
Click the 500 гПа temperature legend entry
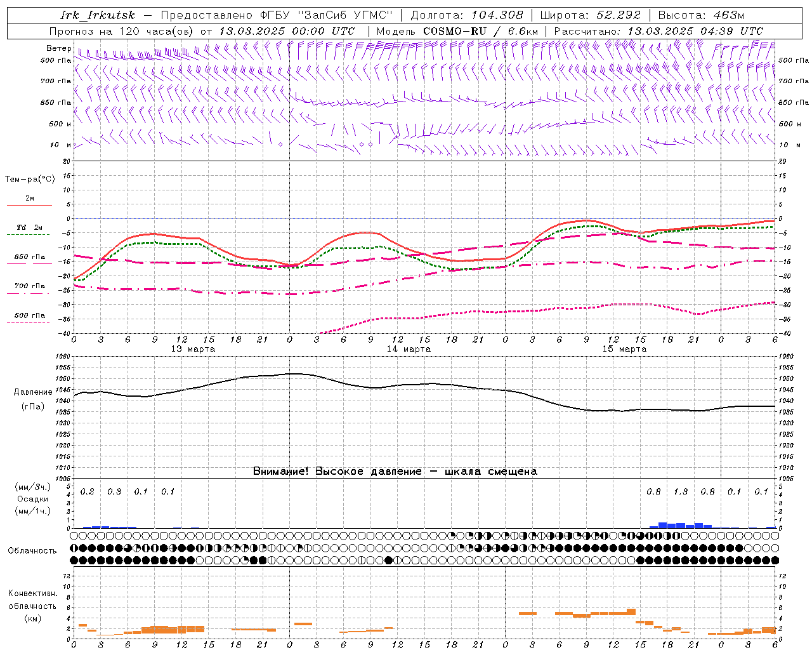(29, 315)
